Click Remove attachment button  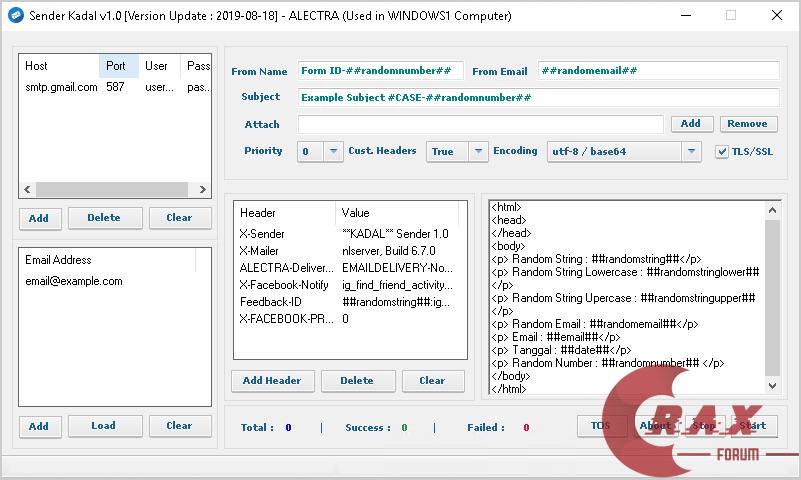747,124
